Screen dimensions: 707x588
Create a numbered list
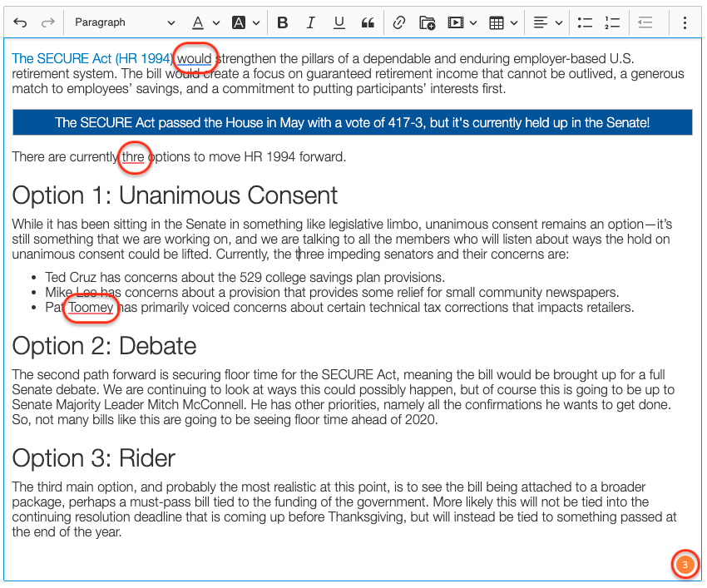coord(612,22)
